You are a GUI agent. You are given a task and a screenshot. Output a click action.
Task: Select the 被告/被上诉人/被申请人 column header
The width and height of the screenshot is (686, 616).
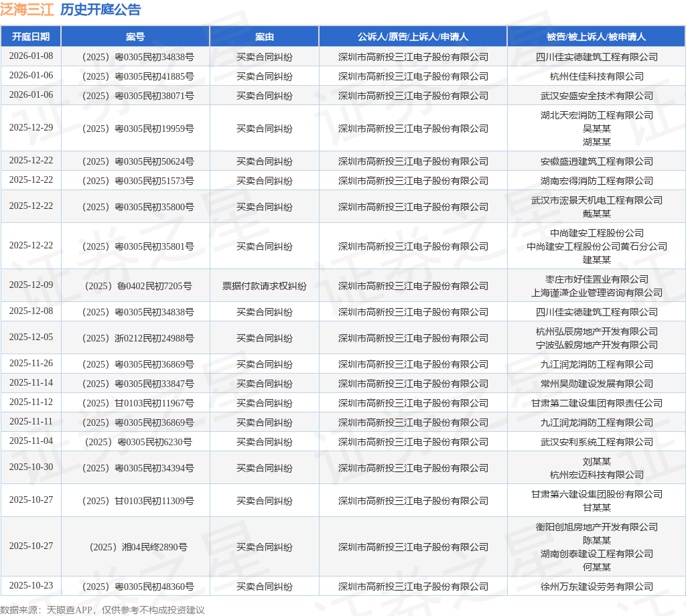tap(596, 37)
